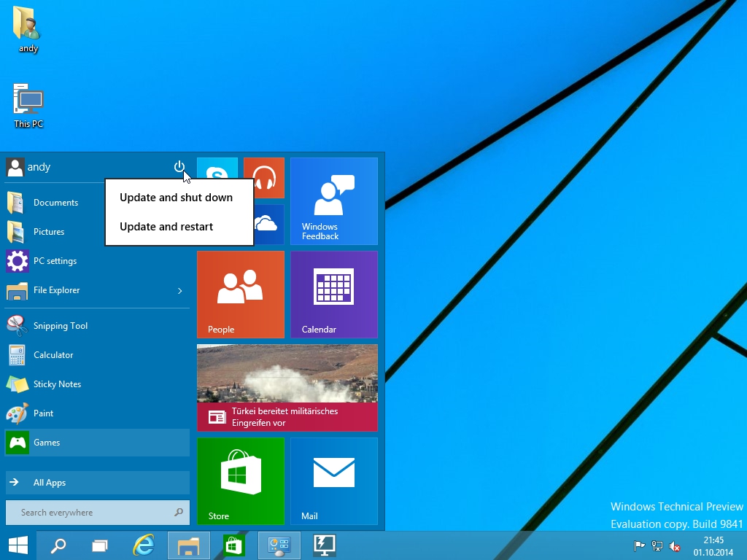Expand All Apps list

coord(50,483)
